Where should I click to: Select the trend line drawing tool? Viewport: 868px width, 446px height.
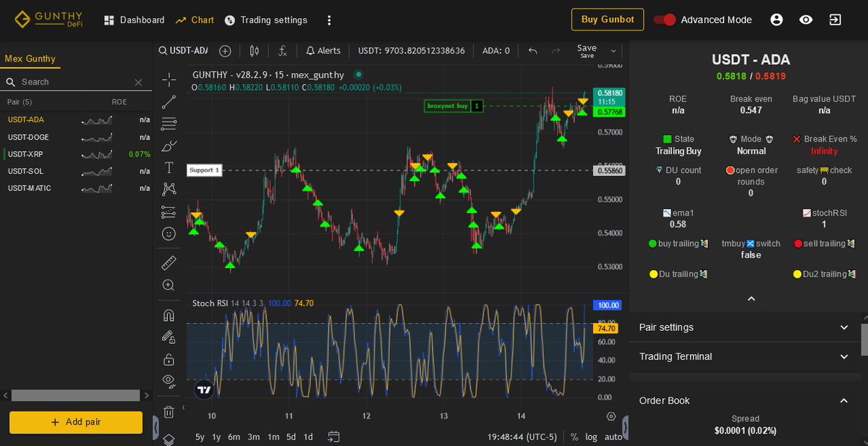tap(169, 101)
